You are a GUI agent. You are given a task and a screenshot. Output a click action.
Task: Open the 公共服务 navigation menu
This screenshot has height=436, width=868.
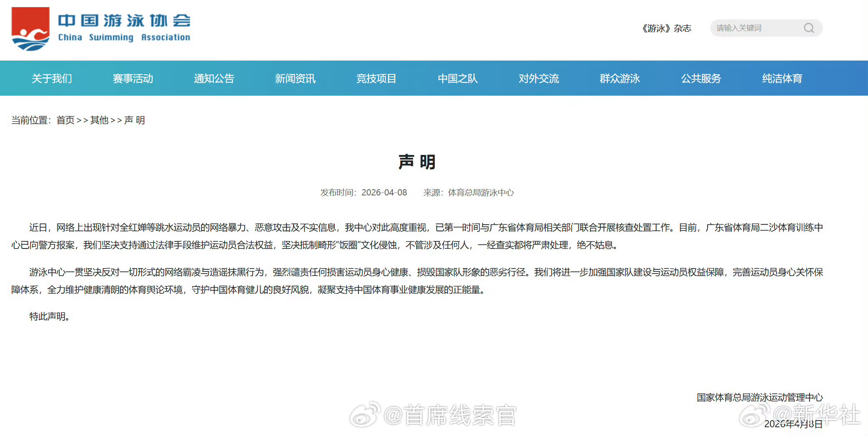click(701, 78)
